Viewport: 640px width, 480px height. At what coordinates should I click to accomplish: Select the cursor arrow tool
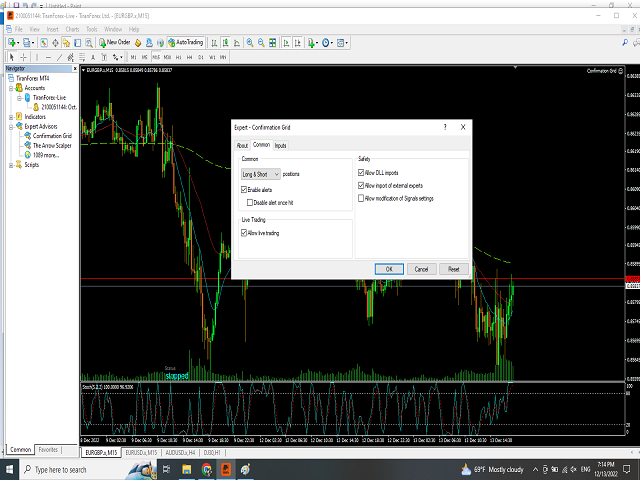pyautogui.click(x=12, y=57)
